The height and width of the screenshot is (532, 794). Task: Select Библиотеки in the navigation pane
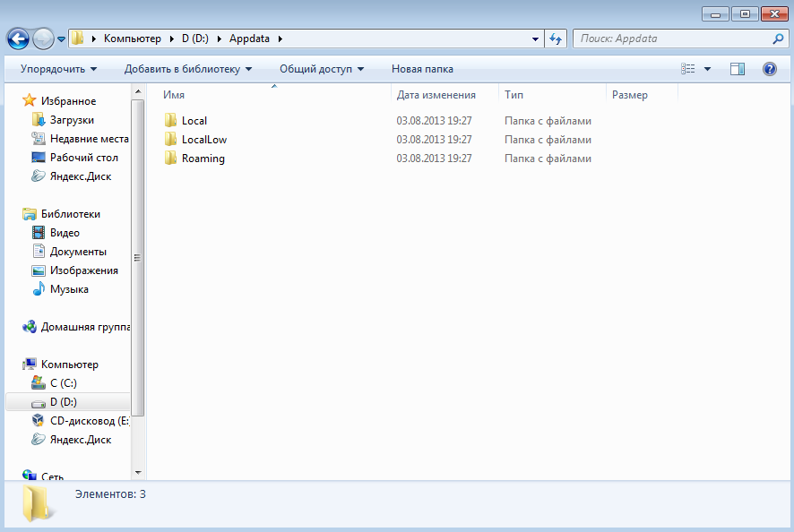click(x=71, y=214)
